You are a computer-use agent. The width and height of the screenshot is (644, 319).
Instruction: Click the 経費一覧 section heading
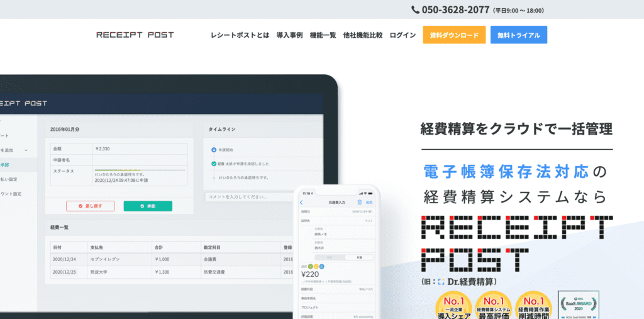tap(59, 227)
